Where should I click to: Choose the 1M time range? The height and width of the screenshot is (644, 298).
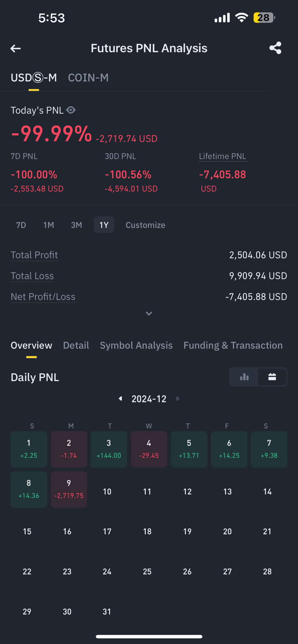49,225
